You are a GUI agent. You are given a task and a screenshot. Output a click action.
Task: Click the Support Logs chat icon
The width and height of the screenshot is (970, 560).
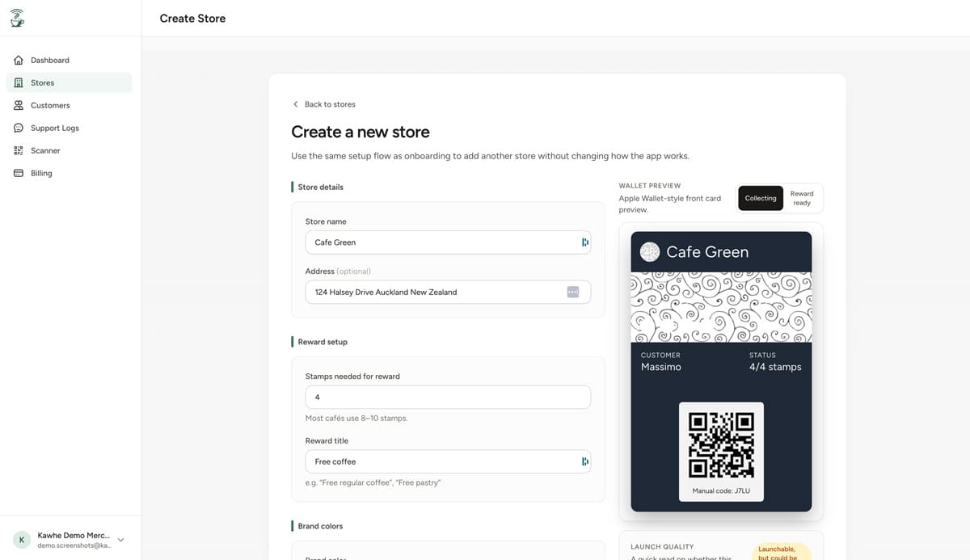[19, 128]
